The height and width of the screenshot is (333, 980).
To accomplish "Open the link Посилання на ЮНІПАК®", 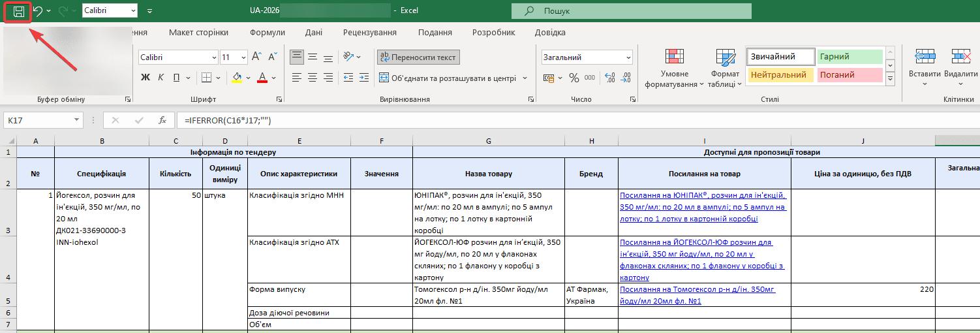I will tap(703, 207).
